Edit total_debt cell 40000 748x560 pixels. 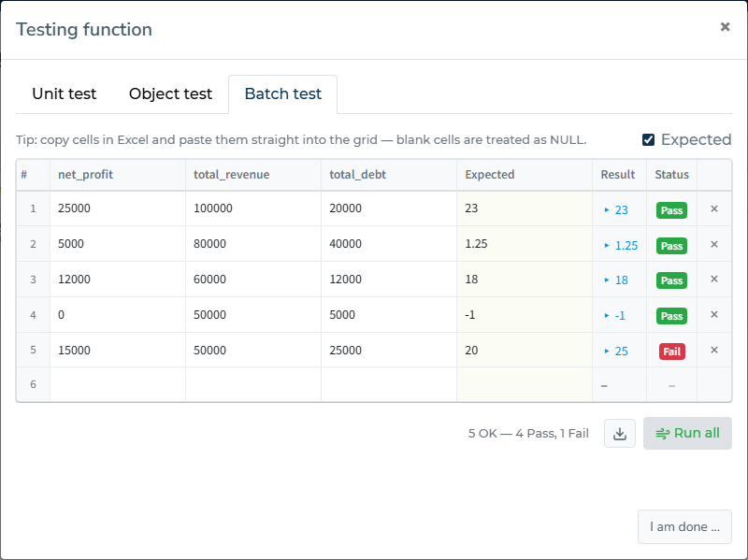[x=389, y=244]
